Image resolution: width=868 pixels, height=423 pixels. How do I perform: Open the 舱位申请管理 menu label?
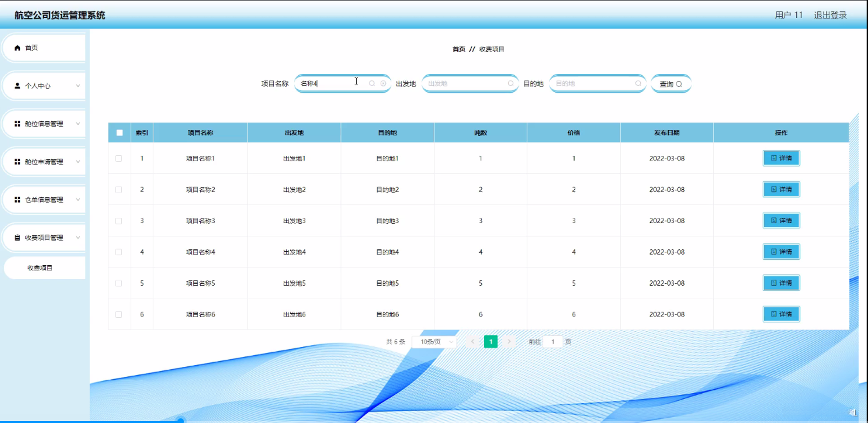[44, 162]
